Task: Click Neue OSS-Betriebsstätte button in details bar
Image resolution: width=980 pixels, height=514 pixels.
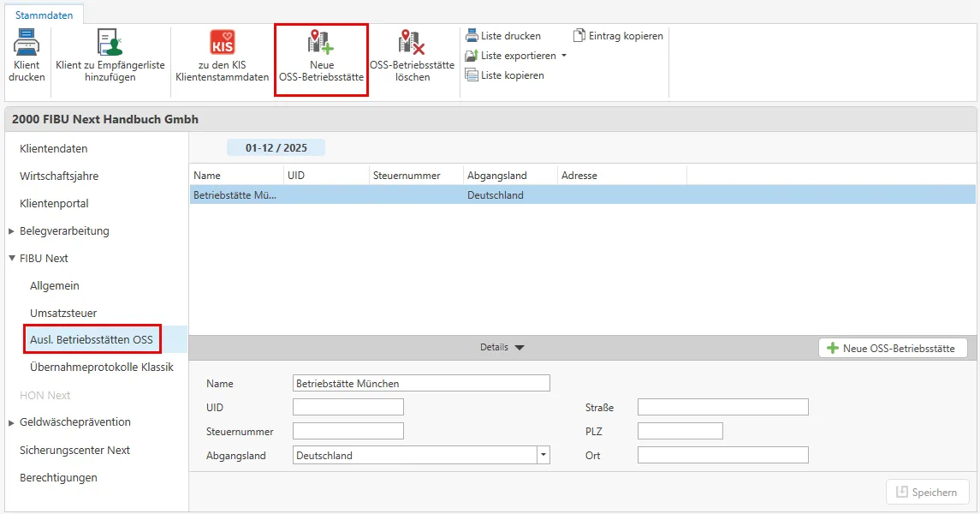Action: pyautogui.click(x=893, y=349)
